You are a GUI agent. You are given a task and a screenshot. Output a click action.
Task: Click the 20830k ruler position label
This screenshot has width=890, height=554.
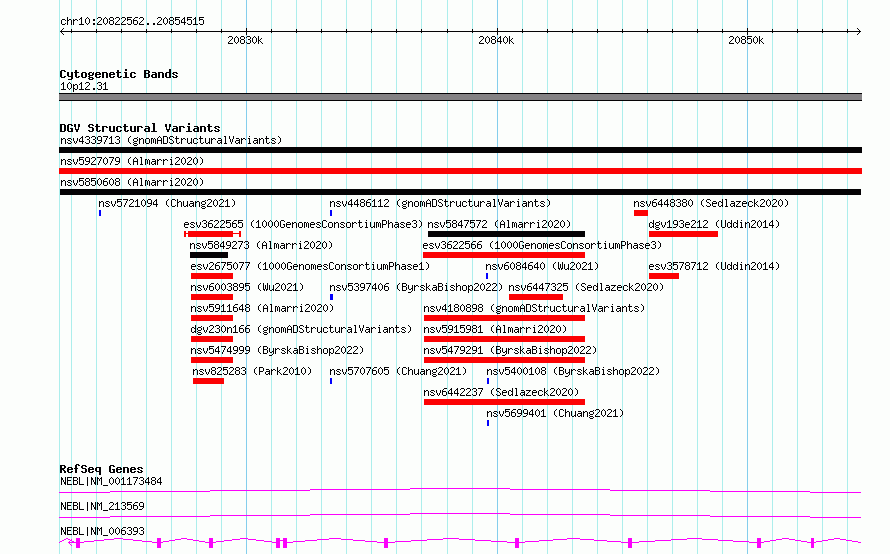tap(245, 40)
